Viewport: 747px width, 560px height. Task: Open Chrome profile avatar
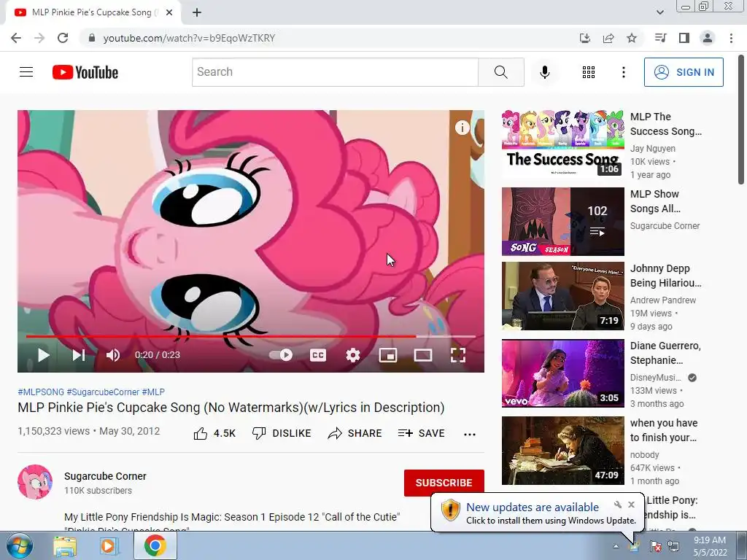click(707, 38)
